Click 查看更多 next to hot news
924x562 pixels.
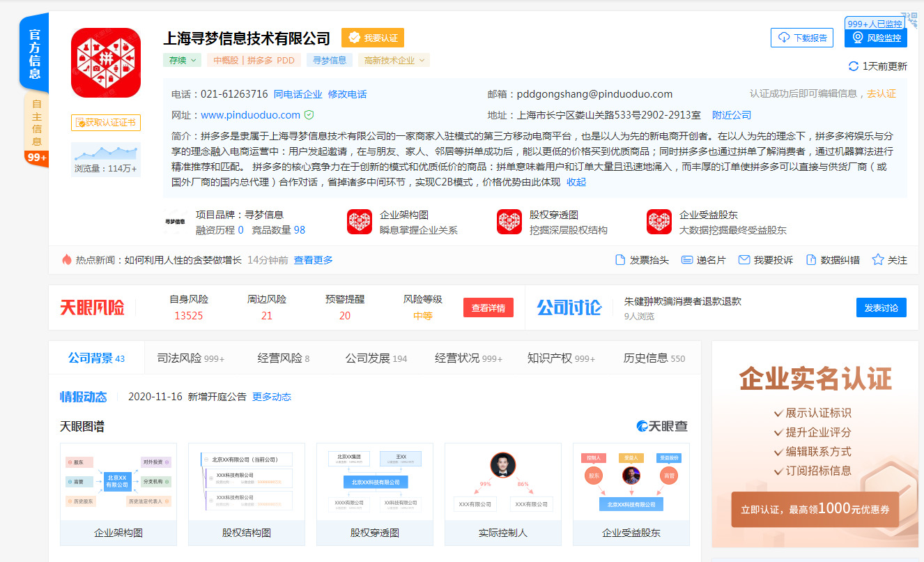(x=314, y=260)
